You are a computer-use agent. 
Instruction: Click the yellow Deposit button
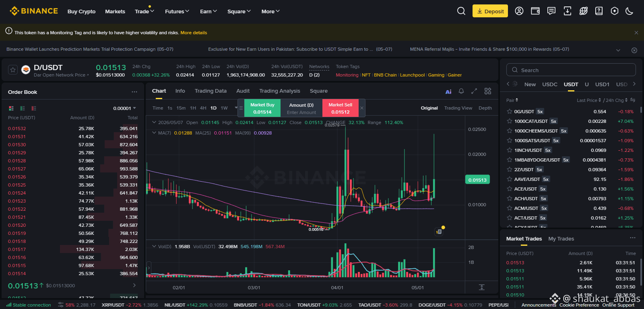[490, 11]
